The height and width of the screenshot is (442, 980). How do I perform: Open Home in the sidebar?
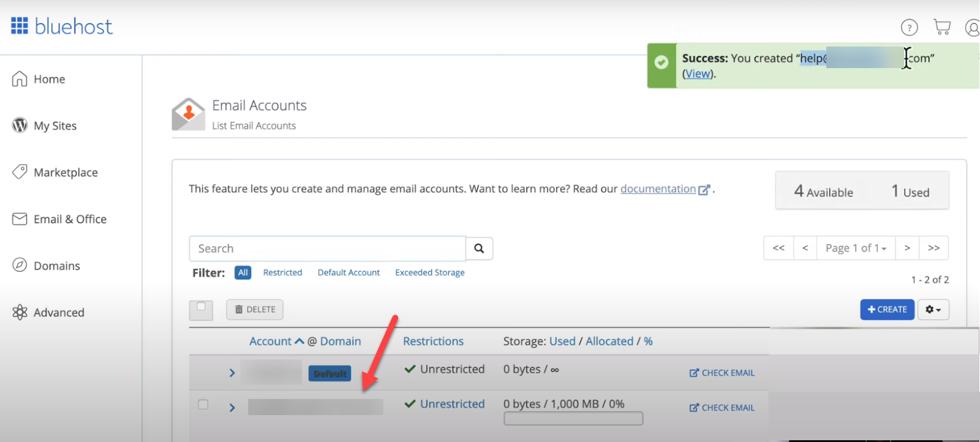[49, 79]
